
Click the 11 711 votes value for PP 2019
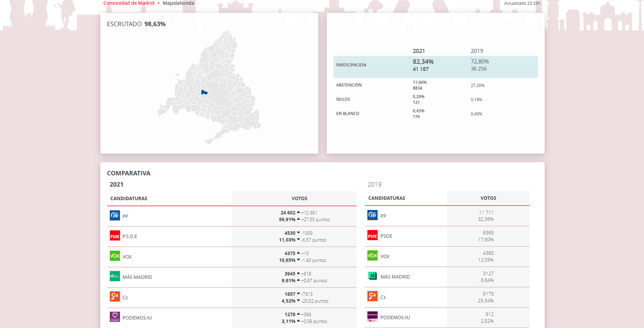pyautogui.click(x=486, y=212)
